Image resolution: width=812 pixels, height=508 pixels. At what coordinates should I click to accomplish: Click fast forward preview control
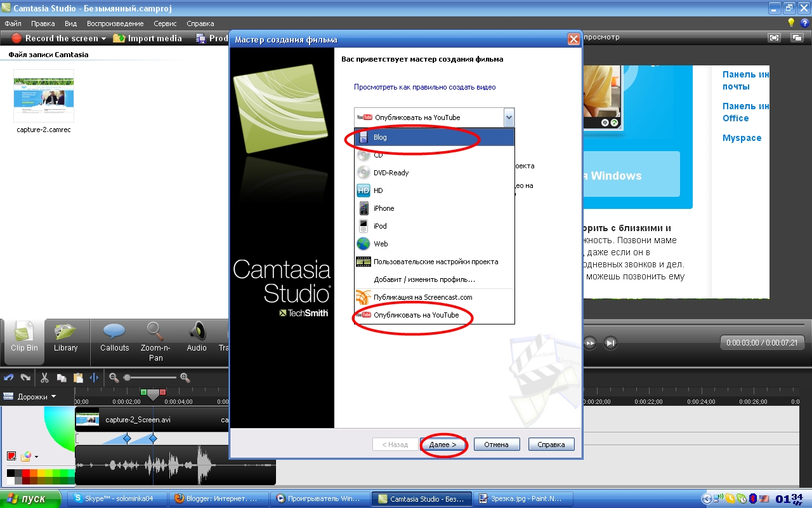click(589, 343)
